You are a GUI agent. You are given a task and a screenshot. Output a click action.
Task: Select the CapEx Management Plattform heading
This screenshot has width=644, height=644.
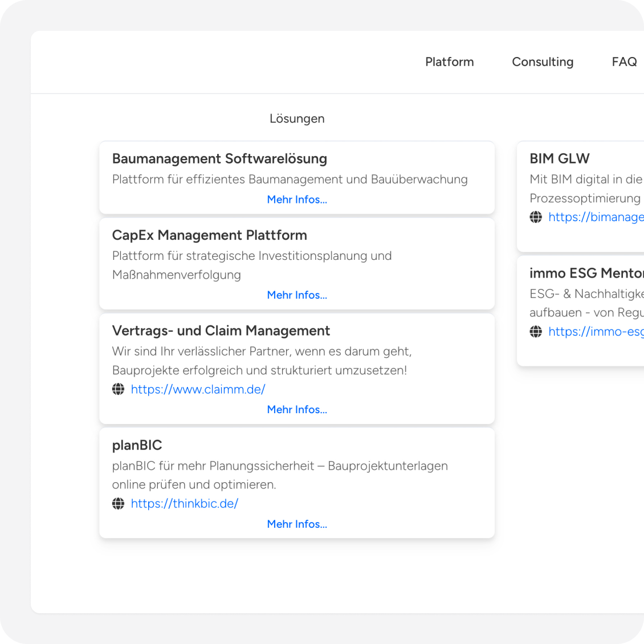(209, 235)
